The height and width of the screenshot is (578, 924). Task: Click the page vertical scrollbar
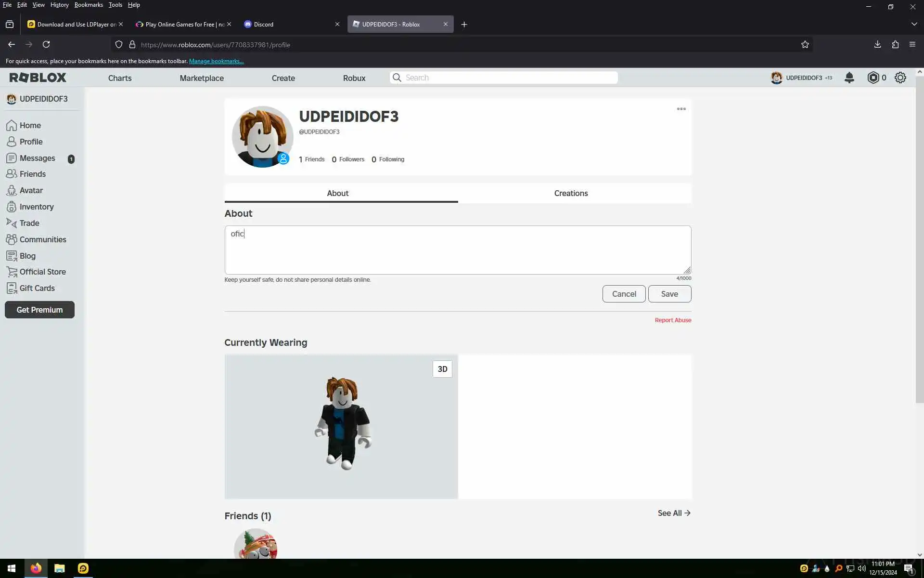pyautogui.click(x=919, y=241)
